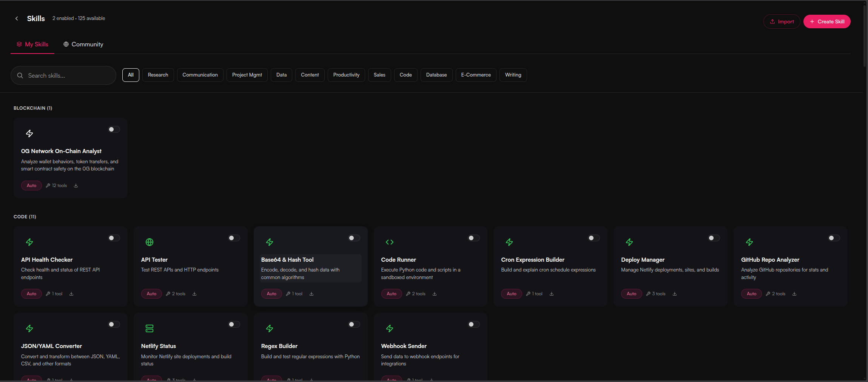Filter skills by Content category
This screenshot has width=868, height=382.
[310, 75]
